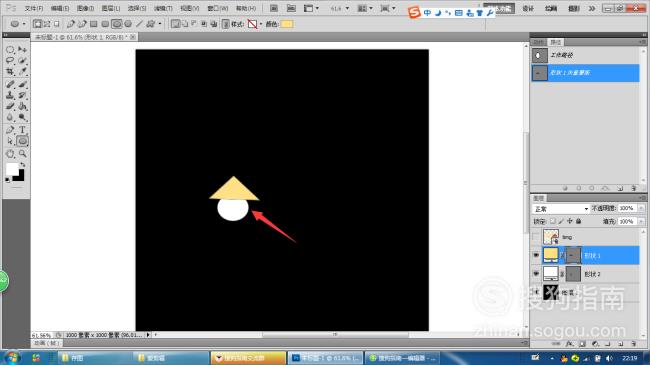Show the hidden timg layer

(536, 237)
